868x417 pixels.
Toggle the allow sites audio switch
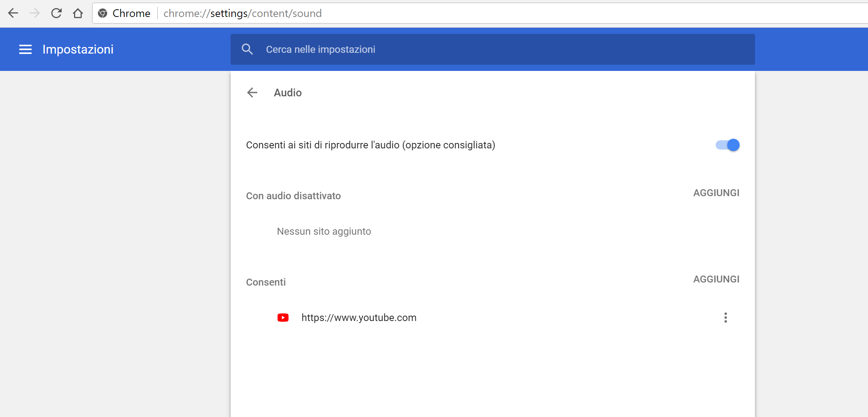[x=727, y=145]
